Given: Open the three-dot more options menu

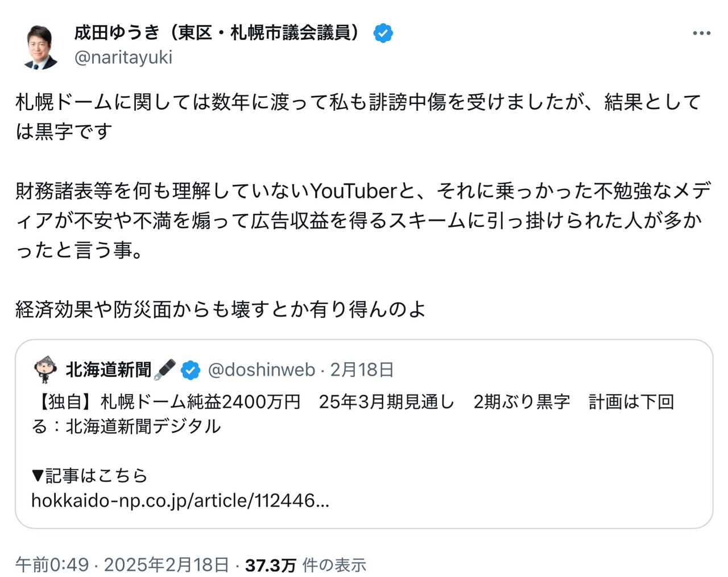Looking at the screenshot, I should pos(701,34).
